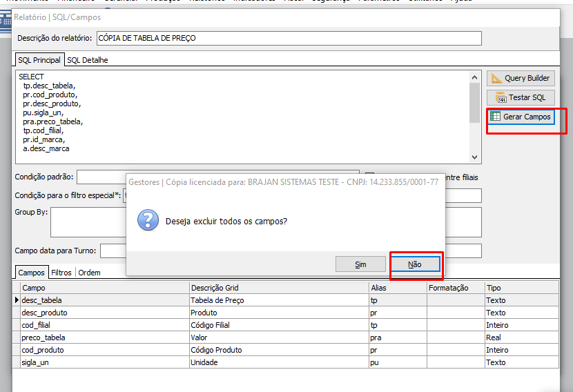This screenshot has height=392, width=573.
Task: Open the Ordem tab
Action: pyautogui.click(x=89, y=273)
